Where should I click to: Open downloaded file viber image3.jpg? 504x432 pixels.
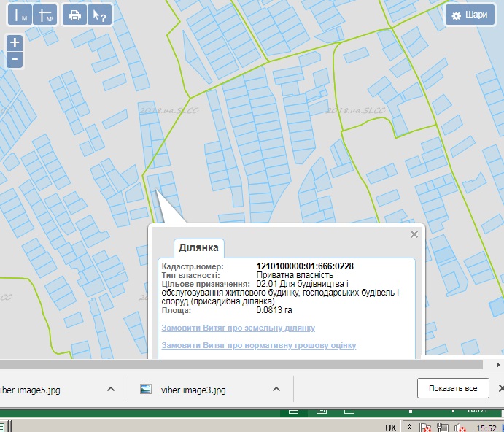click(x=193, y=390)
